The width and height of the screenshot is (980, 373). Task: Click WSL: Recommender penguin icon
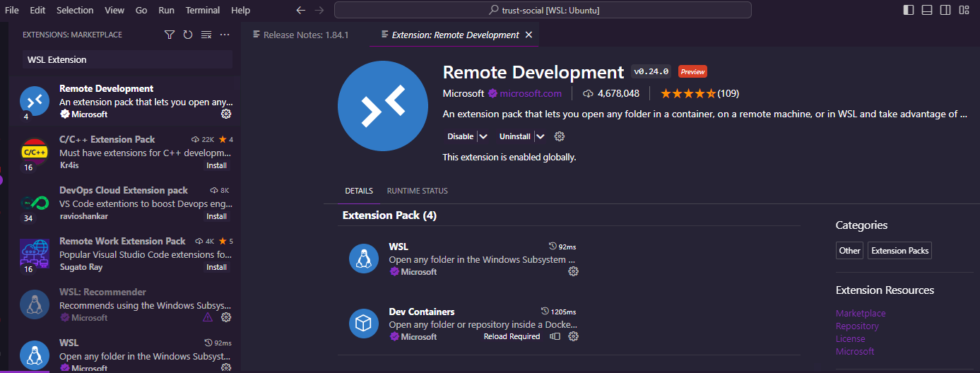35,304
